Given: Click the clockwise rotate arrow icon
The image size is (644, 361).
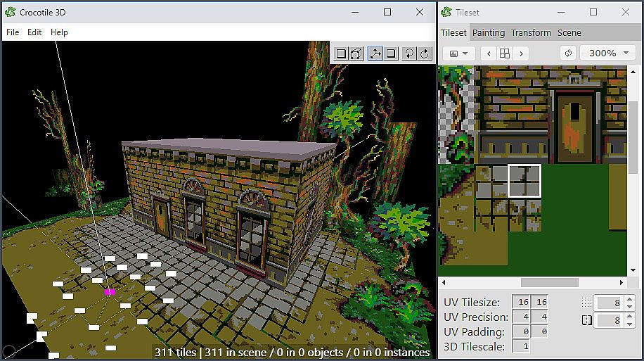Looking at the screenshot, I should pos(425,53).
